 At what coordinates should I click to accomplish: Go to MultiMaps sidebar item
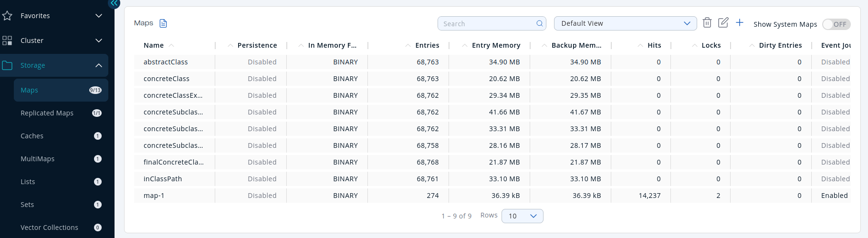pos(37,159)
